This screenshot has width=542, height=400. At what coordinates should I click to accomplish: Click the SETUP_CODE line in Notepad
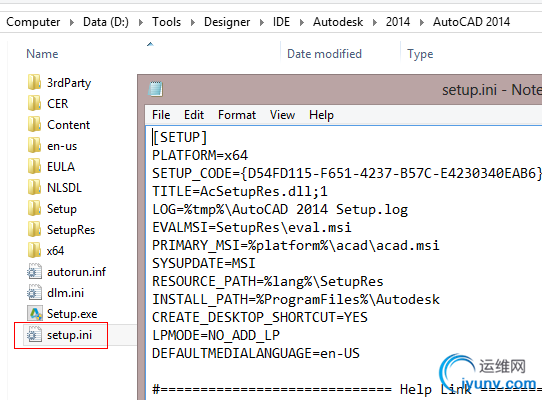[347, 173]
